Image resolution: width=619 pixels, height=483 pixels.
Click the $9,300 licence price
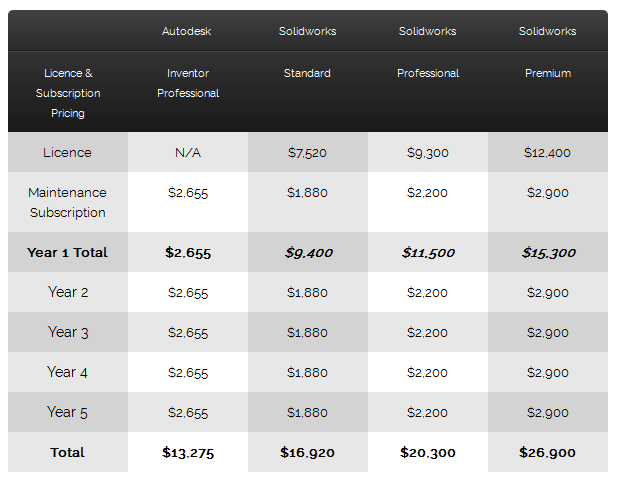(x=428, y=153)
